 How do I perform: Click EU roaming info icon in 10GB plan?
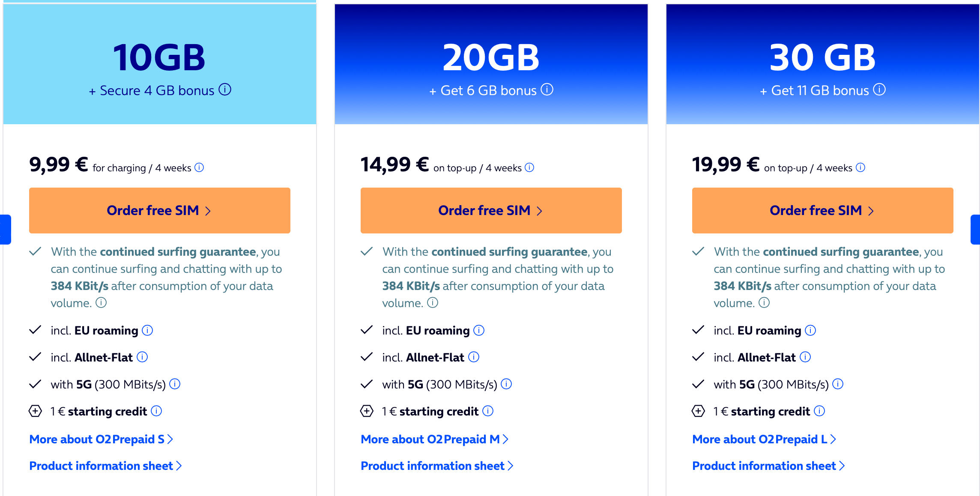click(x=147, y=330)
